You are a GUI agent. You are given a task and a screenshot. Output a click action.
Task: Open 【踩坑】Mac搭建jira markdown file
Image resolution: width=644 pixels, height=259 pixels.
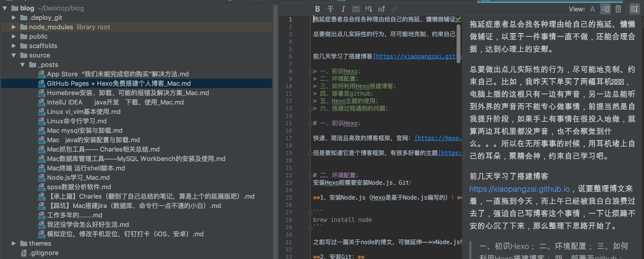[134, 206]
